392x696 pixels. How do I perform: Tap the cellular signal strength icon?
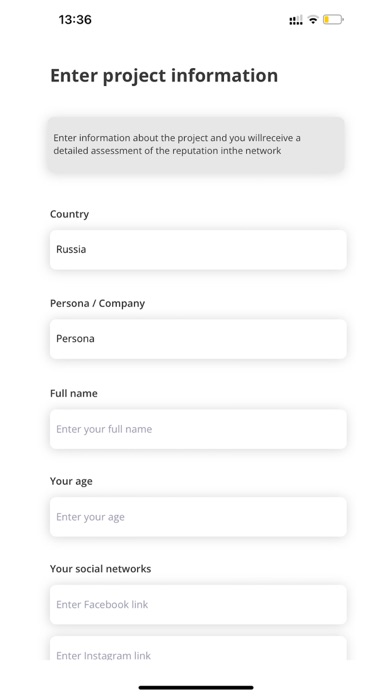click(x=296, y=20)
